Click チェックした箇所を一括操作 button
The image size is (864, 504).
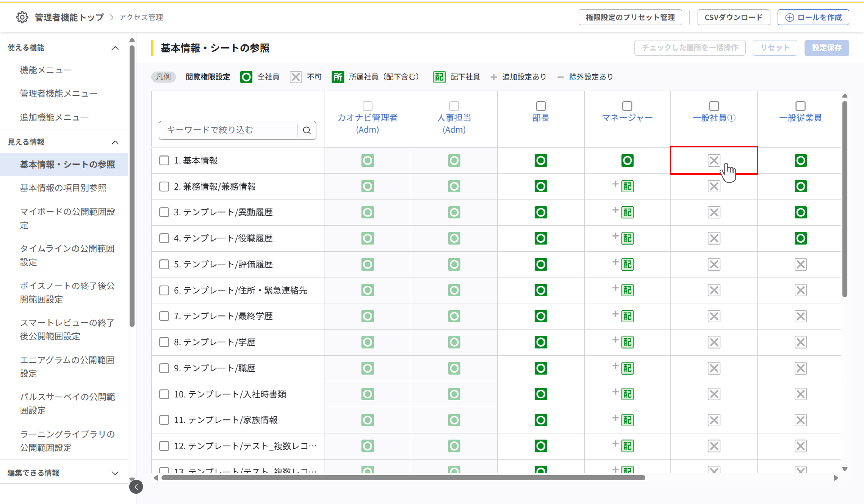tap(690, 48)
